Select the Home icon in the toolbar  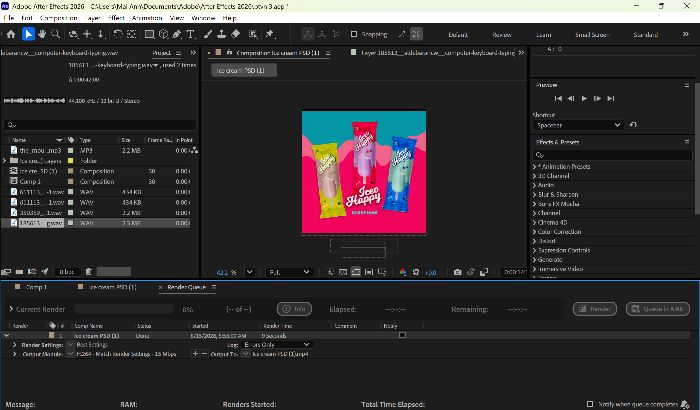11,34
